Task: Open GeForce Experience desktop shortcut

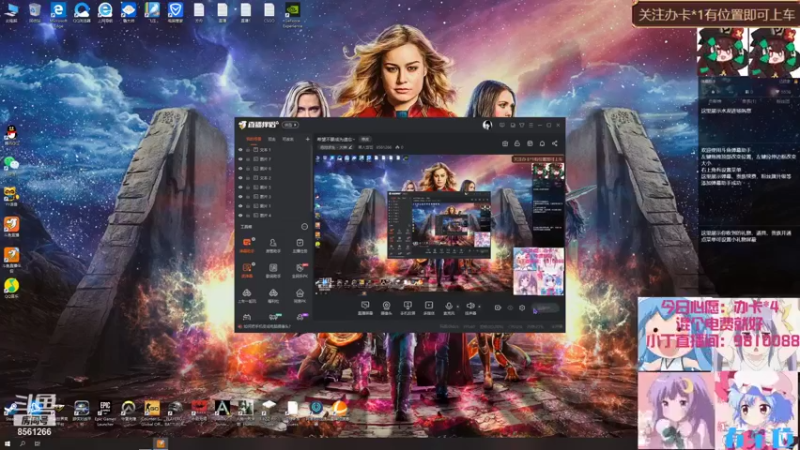Action: point(292,14)
